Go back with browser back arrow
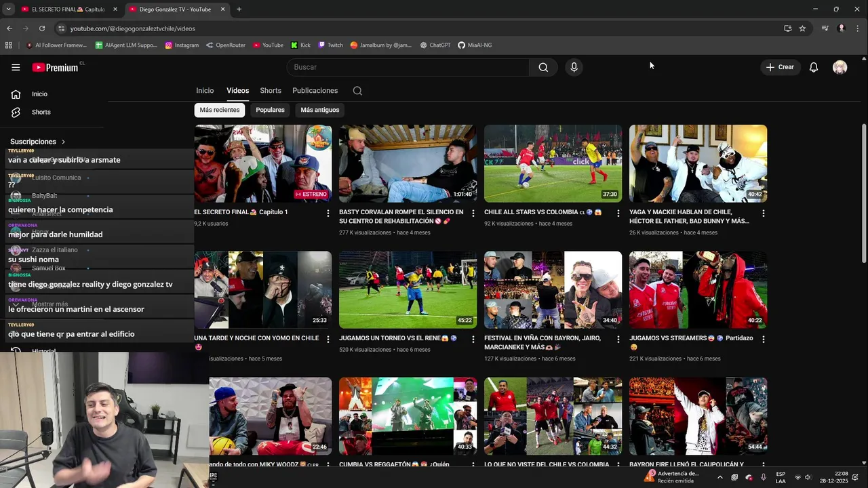Screen dimensions: 868x488 coord(9,28)
